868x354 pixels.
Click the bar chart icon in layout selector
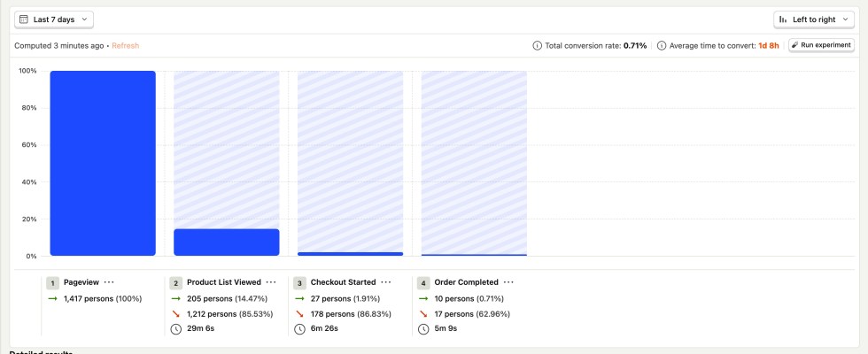[x=783, y=19]
